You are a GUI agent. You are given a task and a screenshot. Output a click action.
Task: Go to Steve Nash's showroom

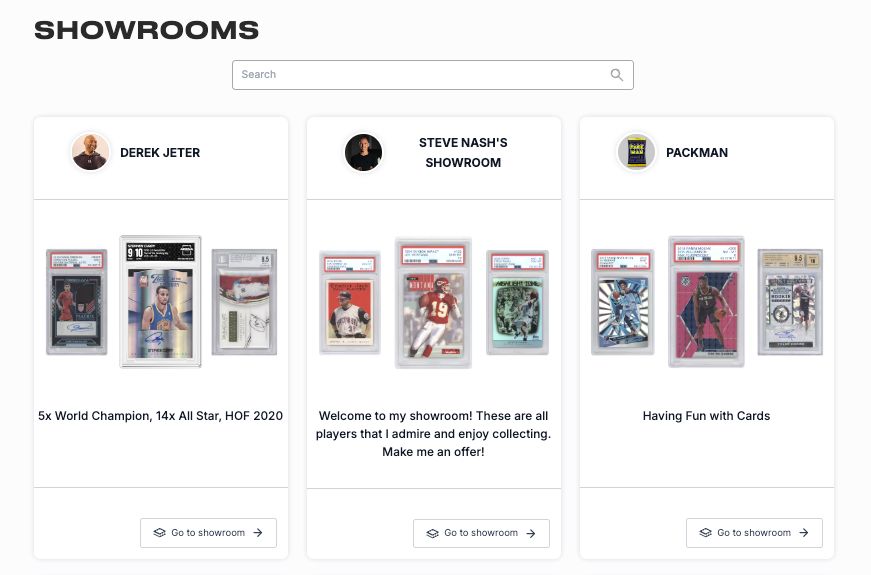[482, 533]
